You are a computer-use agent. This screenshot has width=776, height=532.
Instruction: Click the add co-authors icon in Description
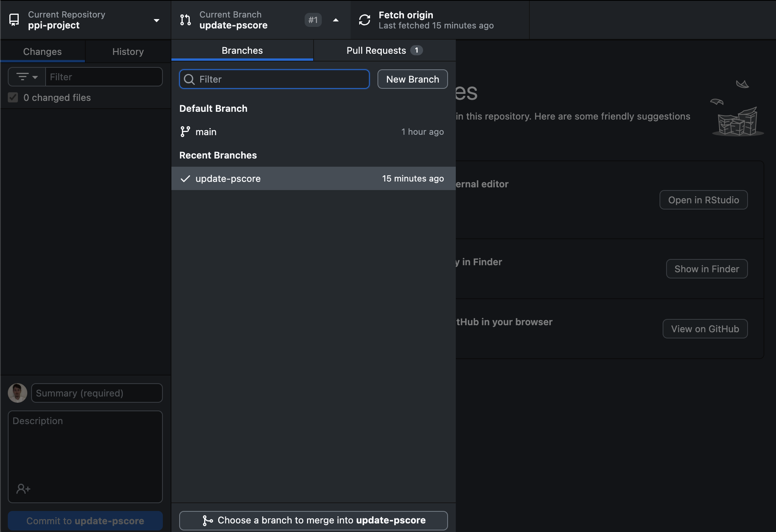click(23, 488)
